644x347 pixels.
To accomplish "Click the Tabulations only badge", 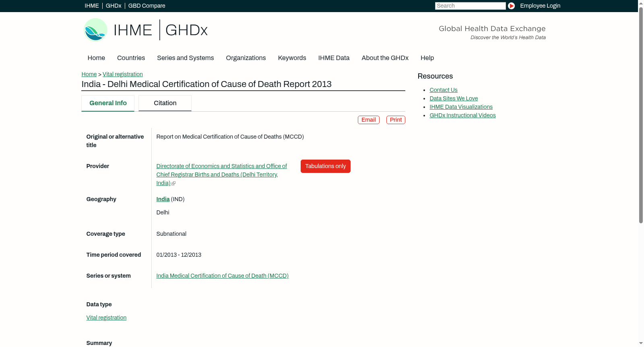I will [326, 166].
